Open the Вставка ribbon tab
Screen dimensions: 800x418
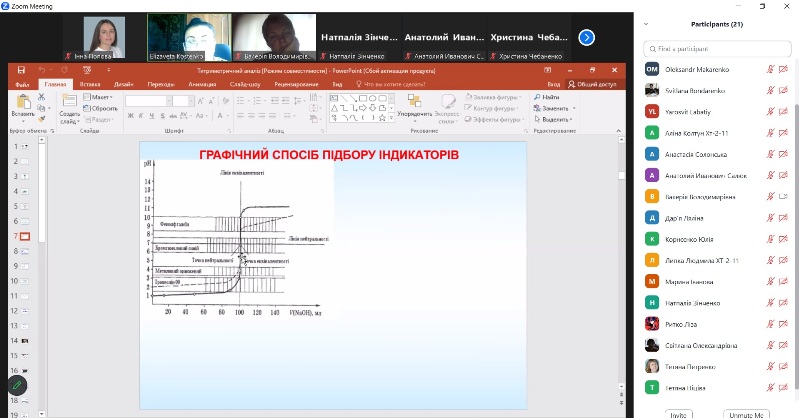click(x=90, y=85)
